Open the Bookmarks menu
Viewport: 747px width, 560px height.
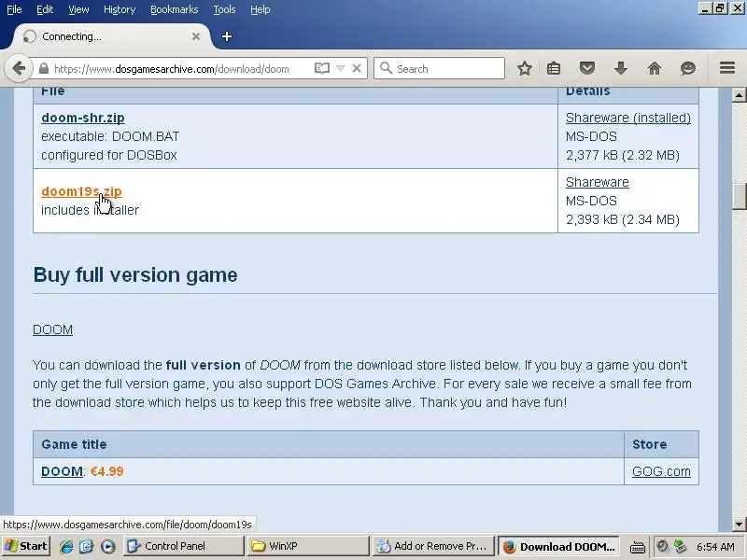[174, 9]
